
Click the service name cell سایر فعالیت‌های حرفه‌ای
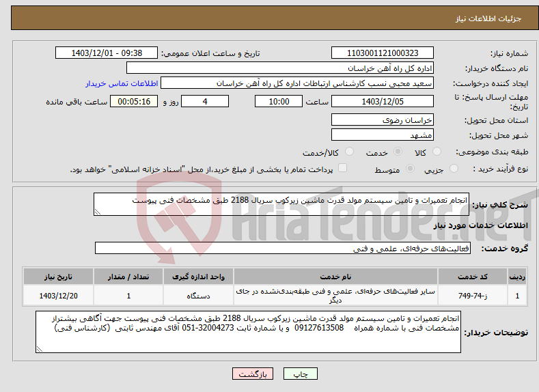point(335,296)
